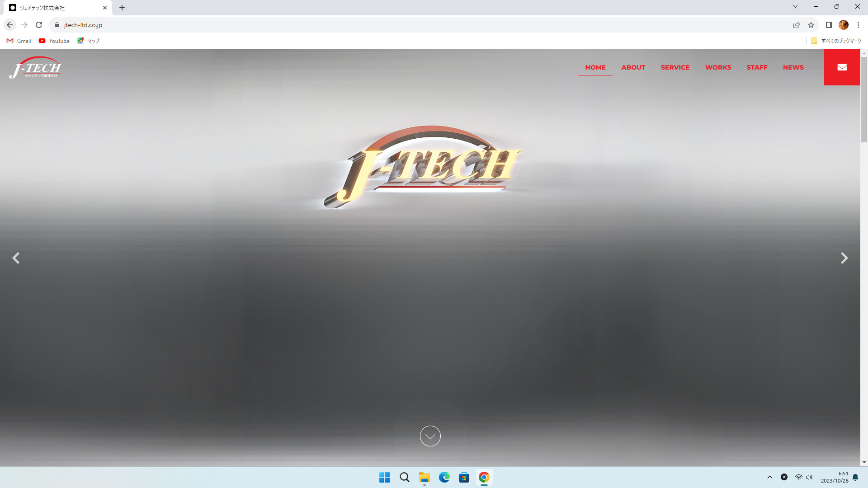Open the Chrome three-dot menu
This screenshot has width=868, height=488.
858,25
